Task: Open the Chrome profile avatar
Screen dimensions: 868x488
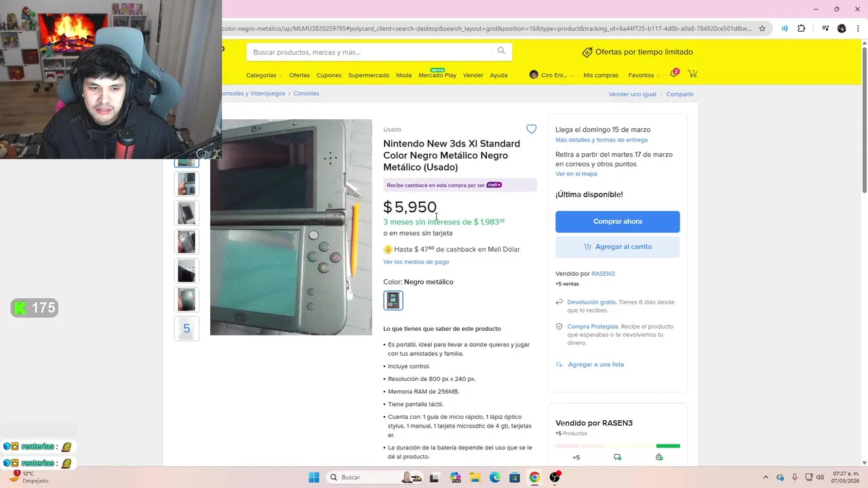Action: [x=842, y=28]
